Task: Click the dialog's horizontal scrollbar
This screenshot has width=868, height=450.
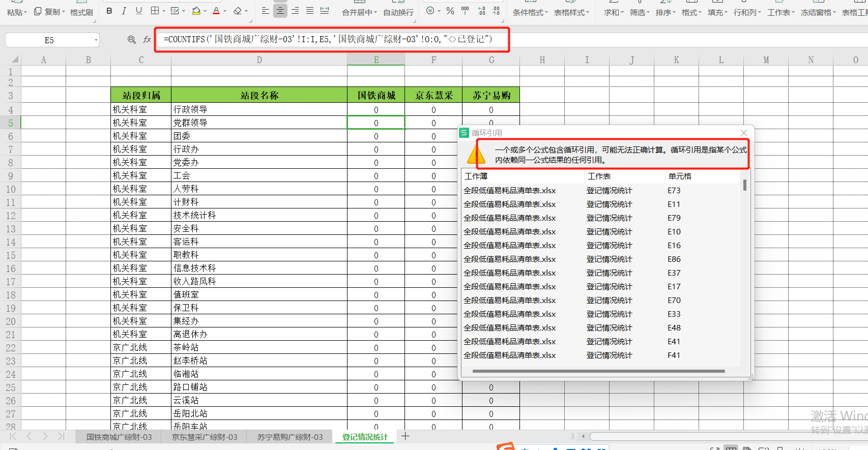Action: point(598,371)
